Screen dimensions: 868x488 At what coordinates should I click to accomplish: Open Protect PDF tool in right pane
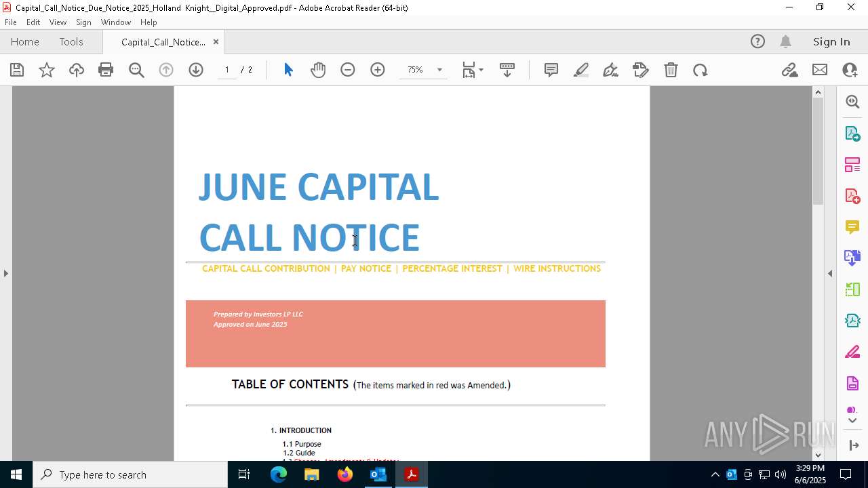pos(852,384)
